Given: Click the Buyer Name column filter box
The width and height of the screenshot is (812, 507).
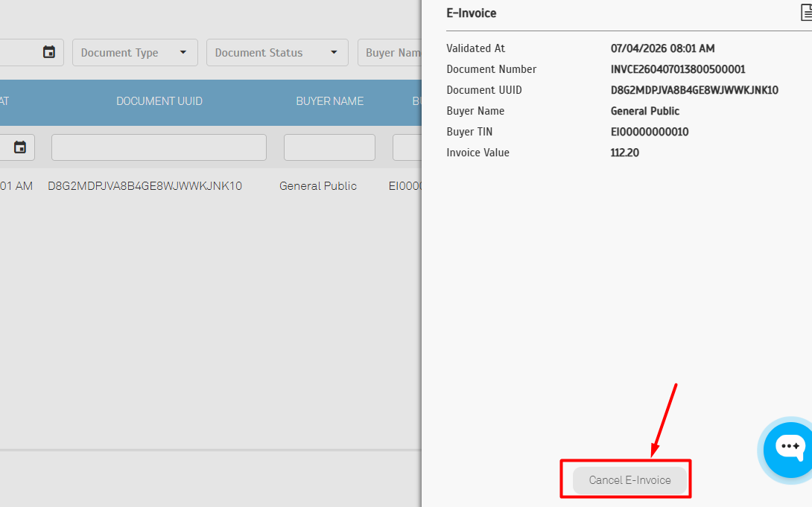Looking at the screenshot, I should [329, 147].
